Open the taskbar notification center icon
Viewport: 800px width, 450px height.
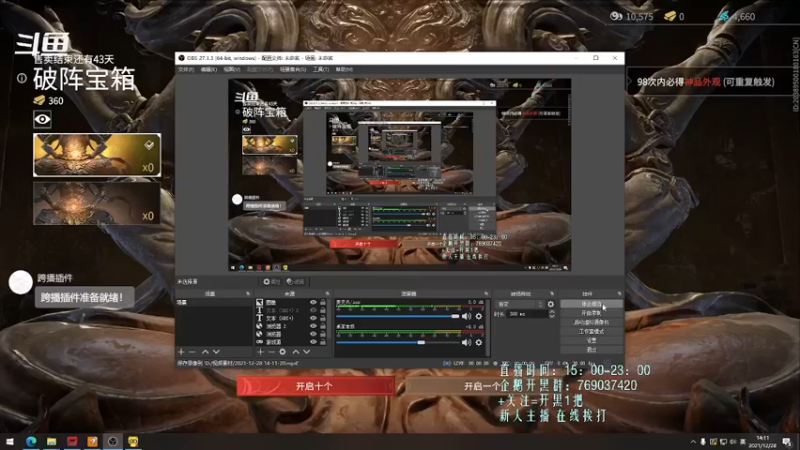[x=787, y=442]
